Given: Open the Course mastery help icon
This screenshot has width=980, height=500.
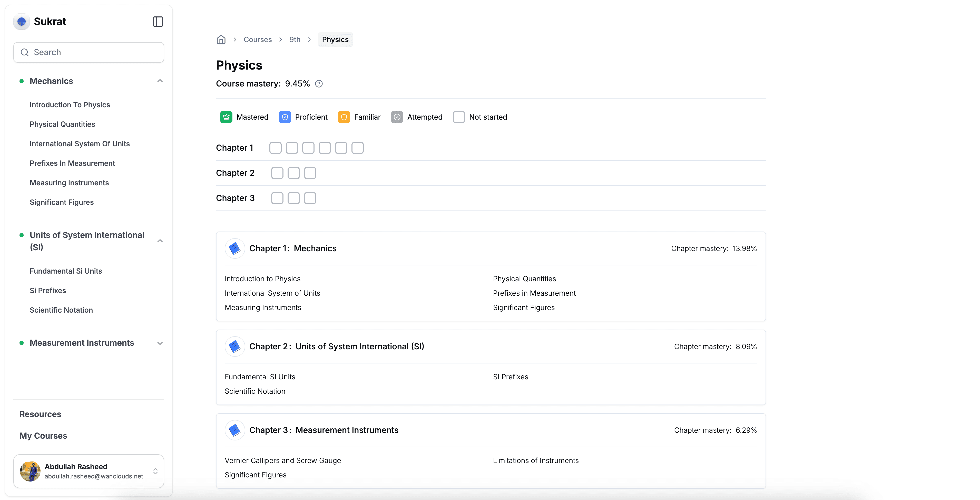Looking at the screenshot, I should coord(319,84).
